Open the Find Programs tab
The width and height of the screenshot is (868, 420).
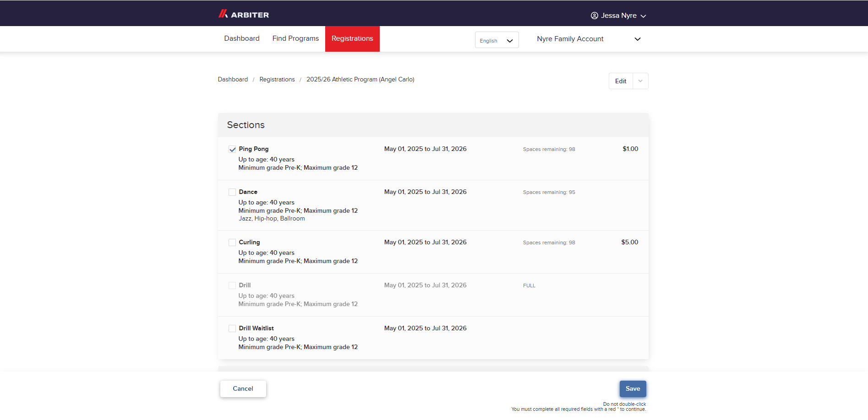(295, 38)
